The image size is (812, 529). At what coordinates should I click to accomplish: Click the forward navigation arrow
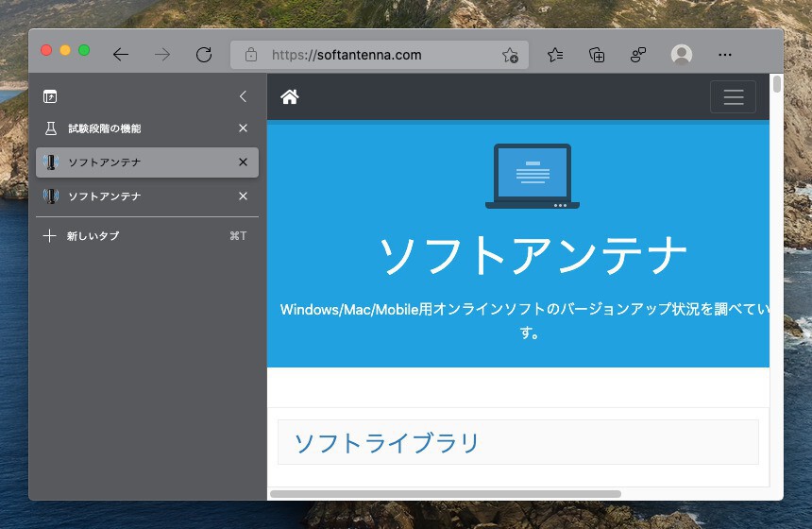pos(162,55)
